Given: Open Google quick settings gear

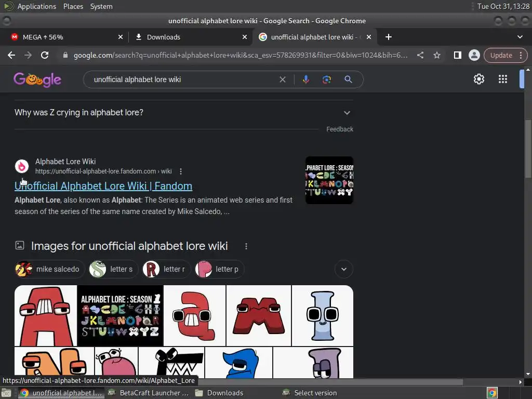Looking at the screenshot, I should pos(478,79).
